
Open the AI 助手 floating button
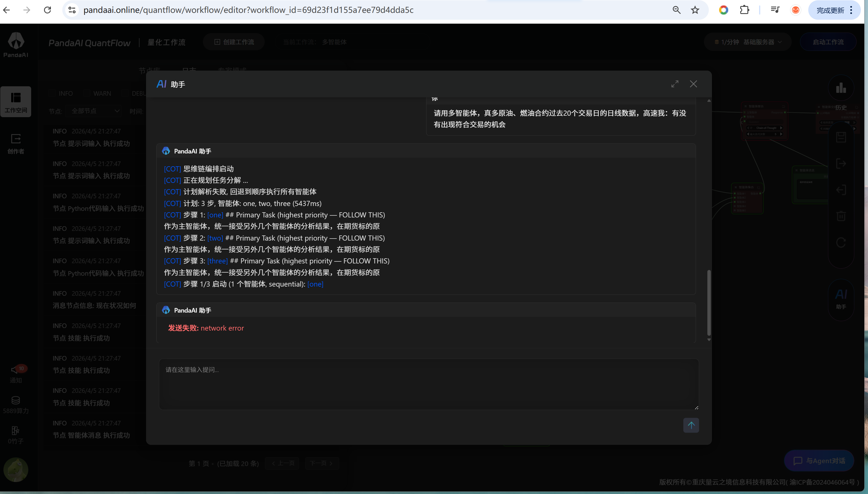[841, 299]
